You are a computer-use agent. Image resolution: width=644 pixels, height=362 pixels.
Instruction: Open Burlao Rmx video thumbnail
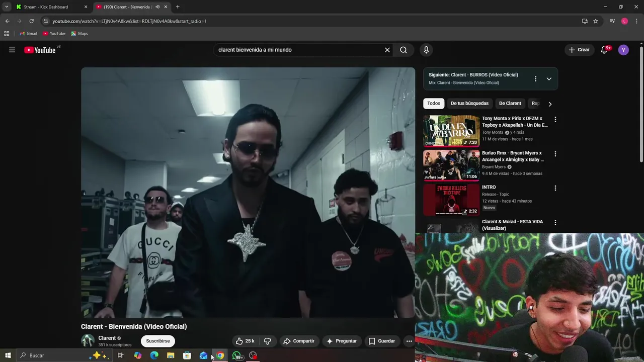[x=451, y=165]
